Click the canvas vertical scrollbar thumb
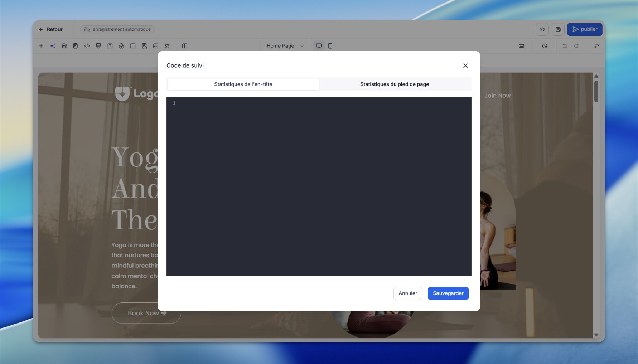 tap(596, 91)
